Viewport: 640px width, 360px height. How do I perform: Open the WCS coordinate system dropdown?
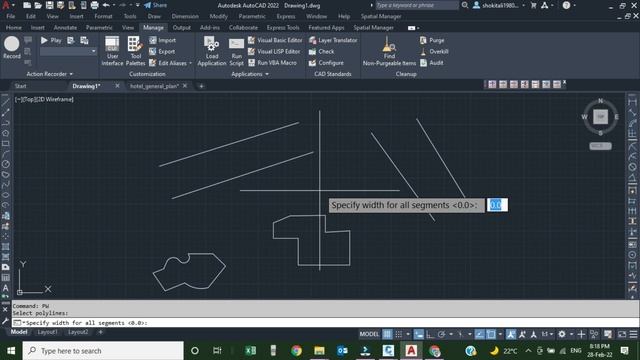(600, 146)
